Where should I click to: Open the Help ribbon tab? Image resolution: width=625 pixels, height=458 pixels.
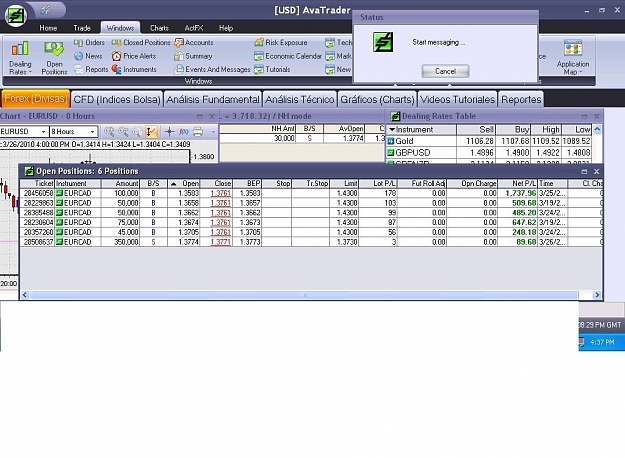[226, 28]
